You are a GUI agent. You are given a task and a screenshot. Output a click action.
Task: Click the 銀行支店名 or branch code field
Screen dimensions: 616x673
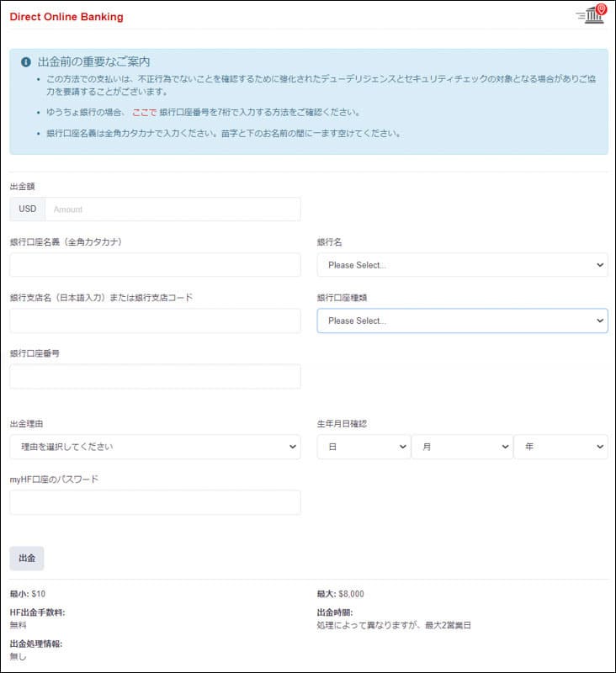pyautogui.click(x=155, y=321)
